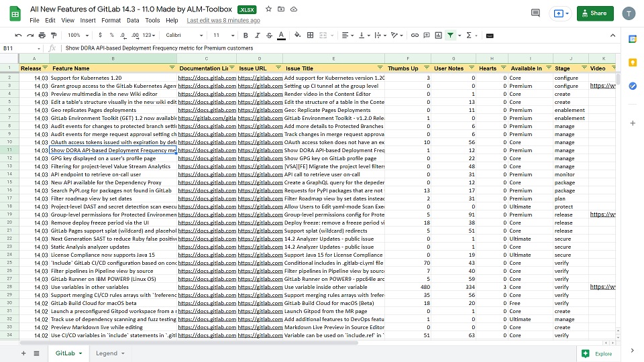Screen dimensions: 644x362
Task: Open the Borders tool
Action: (311, 36)
